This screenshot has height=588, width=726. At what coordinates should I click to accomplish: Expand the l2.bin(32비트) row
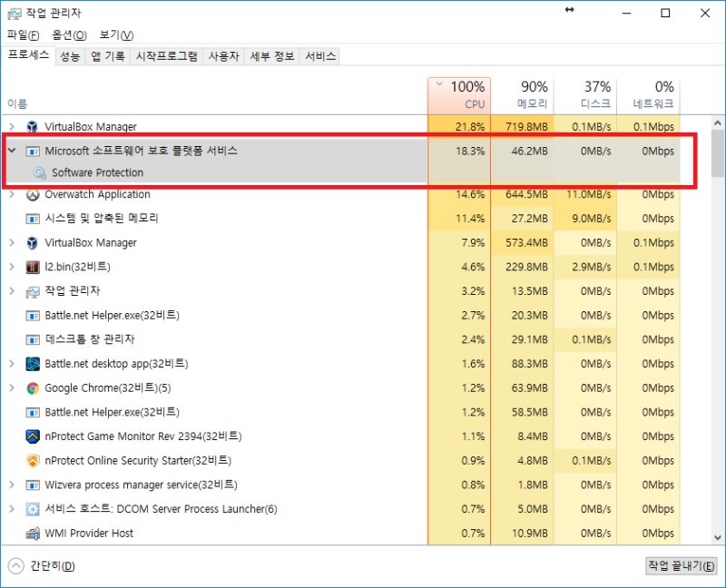tap(12, 267)
